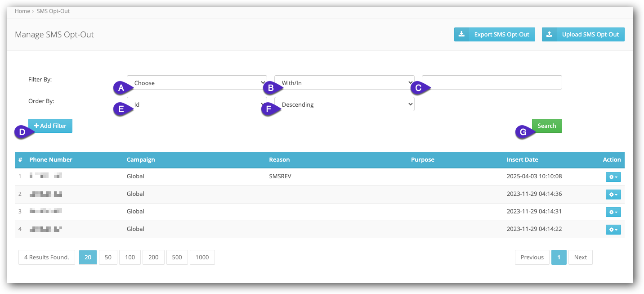The width and height of the screenshot is (644, 294).
Task: Click the Phone Number column header
Action: click(x=51, y=160)
